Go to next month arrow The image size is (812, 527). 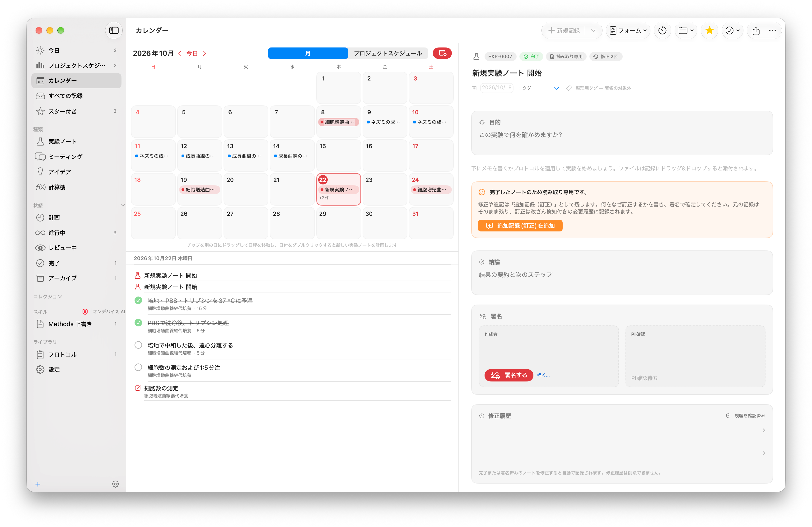[x=204, y=53]
